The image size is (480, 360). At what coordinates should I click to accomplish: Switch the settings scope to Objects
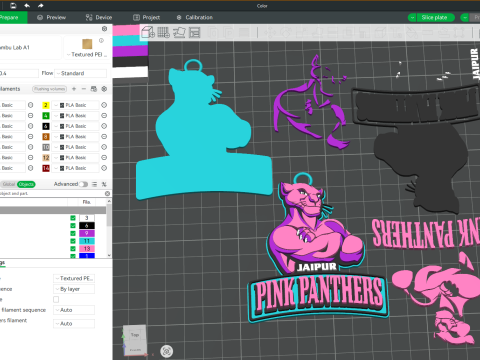tap(26, 184)
